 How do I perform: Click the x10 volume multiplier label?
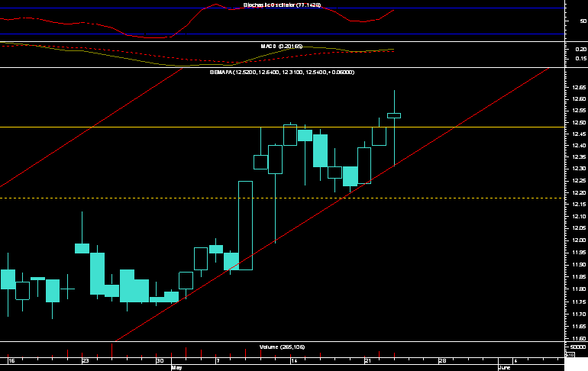click(x=570, y=354)
